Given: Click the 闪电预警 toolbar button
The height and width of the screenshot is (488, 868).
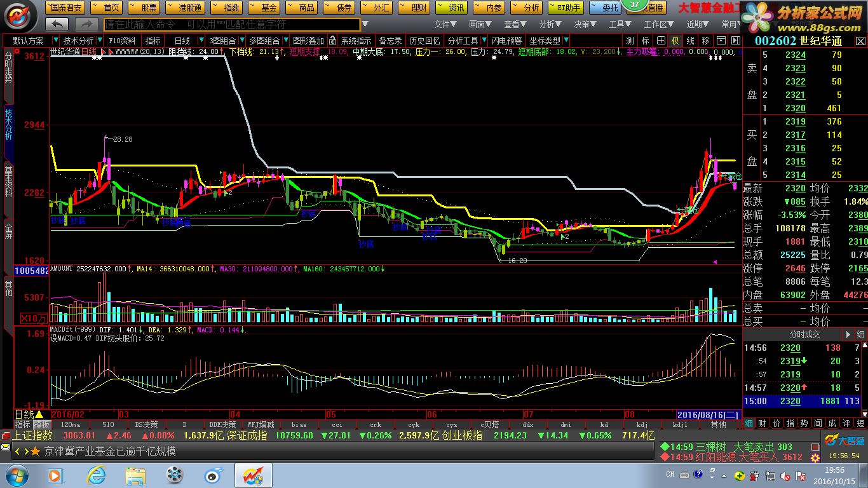Looking at the screenshot, I should pos(506,41).
